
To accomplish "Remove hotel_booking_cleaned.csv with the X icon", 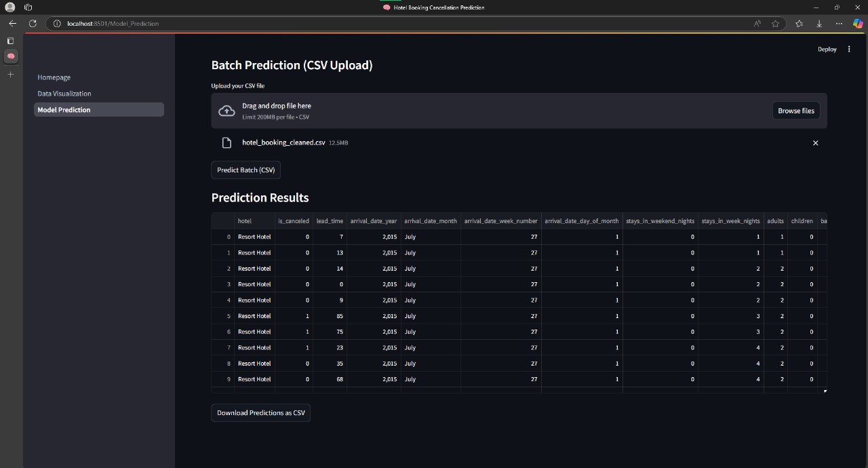I will [x=815, y=142].
